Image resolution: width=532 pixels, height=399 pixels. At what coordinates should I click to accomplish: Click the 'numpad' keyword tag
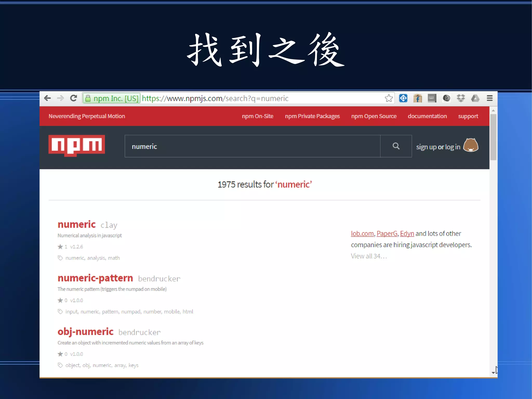[x=131, y=312]
